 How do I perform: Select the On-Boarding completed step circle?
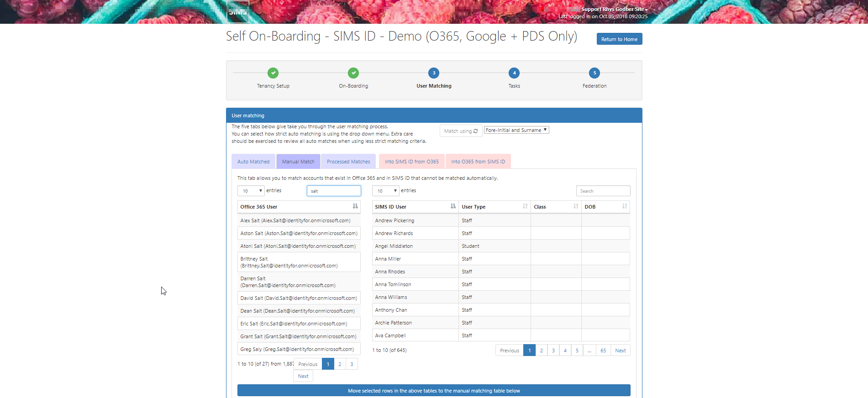tap(353, 73)
